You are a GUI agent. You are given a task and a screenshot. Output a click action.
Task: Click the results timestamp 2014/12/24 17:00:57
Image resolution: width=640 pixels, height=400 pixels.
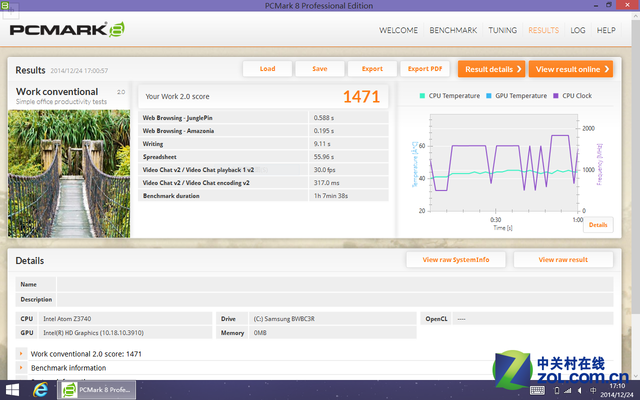(79, 71)
